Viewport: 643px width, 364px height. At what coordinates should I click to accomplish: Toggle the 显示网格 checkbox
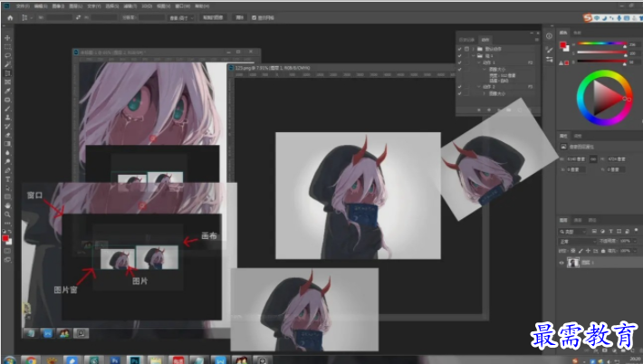pos(254,17)
